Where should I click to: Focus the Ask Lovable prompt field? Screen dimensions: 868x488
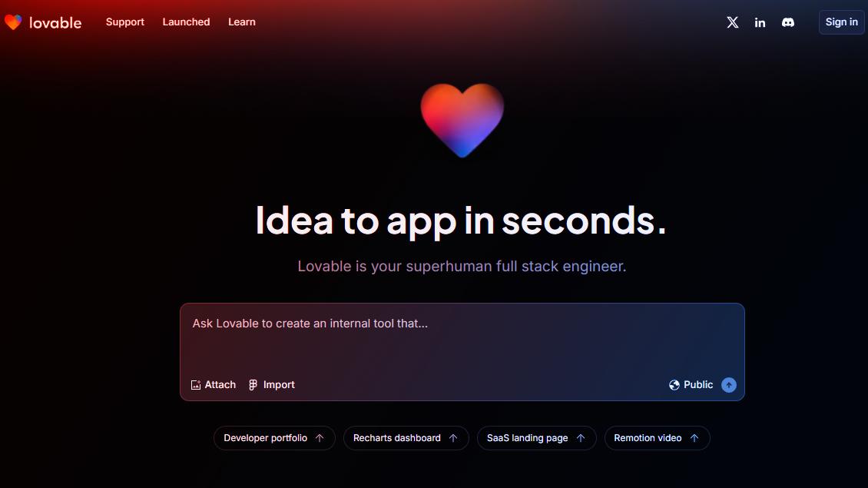click(462, 338)
